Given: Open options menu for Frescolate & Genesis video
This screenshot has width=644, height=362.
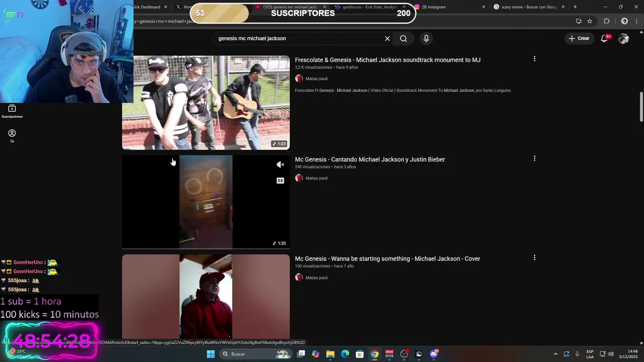Looking at the screenshot, I should pos(534,59).
